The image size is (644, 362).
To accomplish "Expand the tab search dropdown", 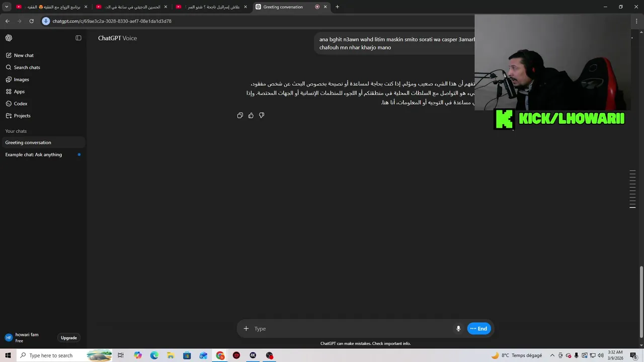I will coord(7,7).
